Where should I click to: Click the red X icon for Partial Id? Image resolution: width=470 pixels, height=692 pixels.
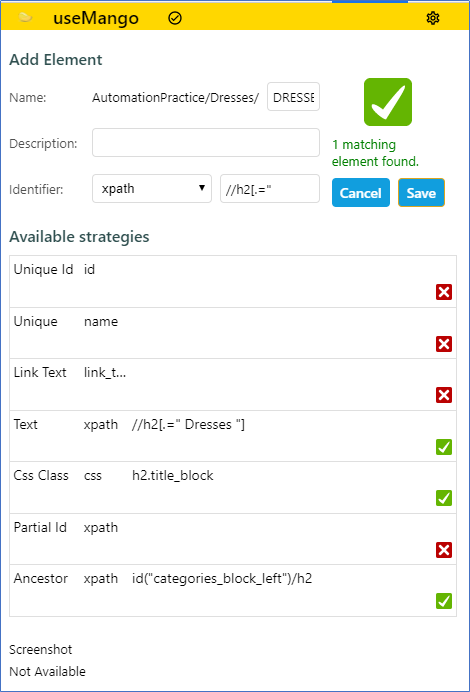pyautogui.click(x=444, y=550)
